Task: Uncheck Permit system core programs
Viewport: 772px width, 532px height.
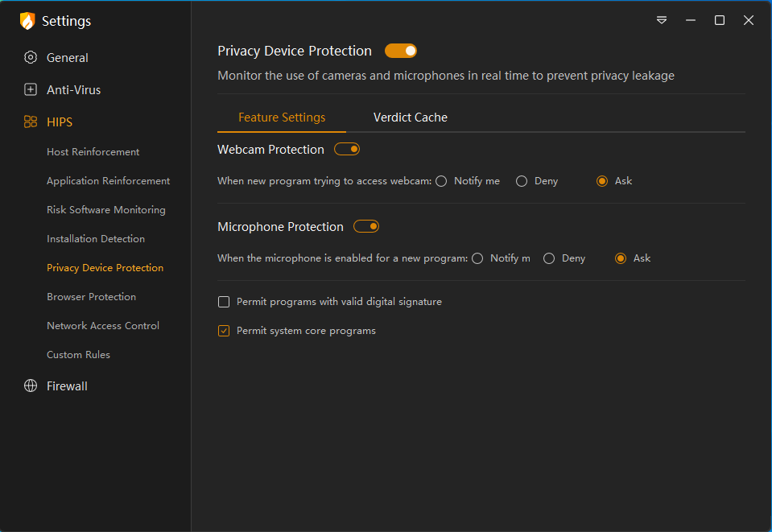Action: [225, 331]
